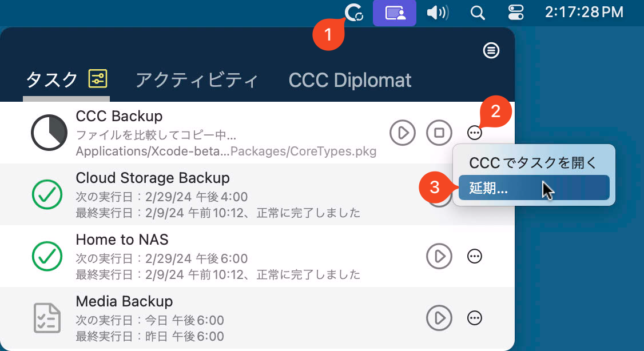Select the Cloud Storage Backup title
The width and height of the screenshot is (644, 351).
click(153, 178)
